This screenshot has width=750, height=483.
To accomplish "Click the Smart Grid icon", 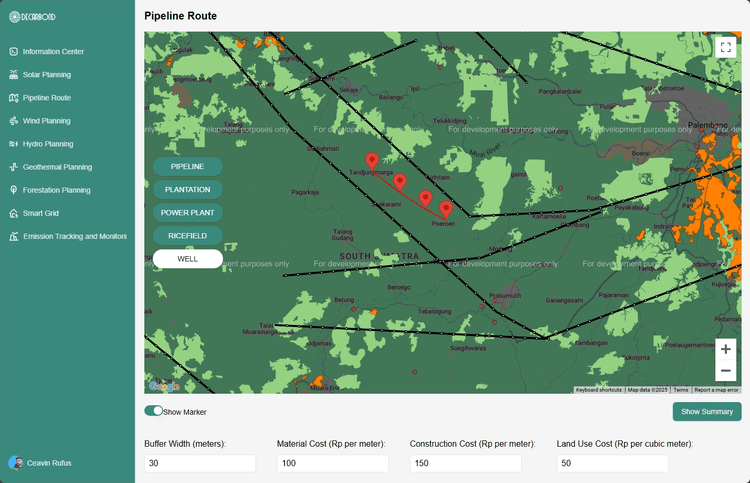I will [14, 213].
